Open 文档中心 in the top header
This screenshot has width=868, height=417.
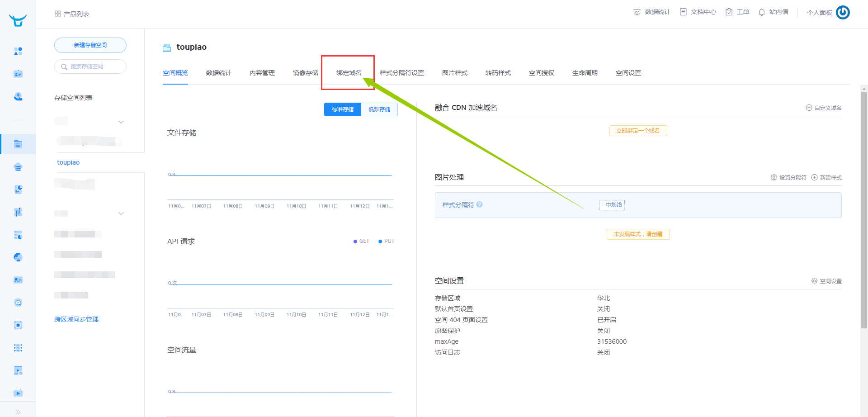pyautogui.click(x=698, y=12)
